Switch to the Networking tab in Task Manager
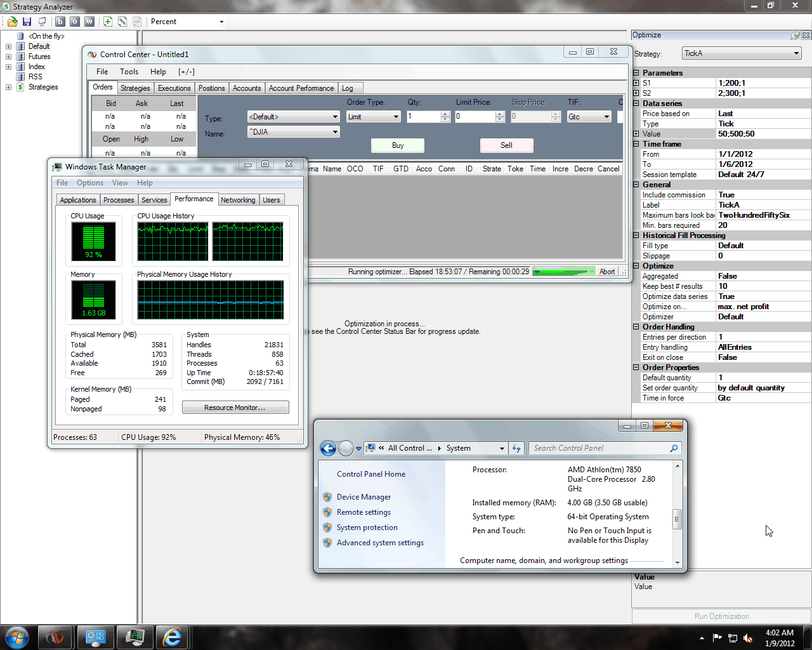The height and width of the screenshot is (650, 812). [x=238, y=200]
